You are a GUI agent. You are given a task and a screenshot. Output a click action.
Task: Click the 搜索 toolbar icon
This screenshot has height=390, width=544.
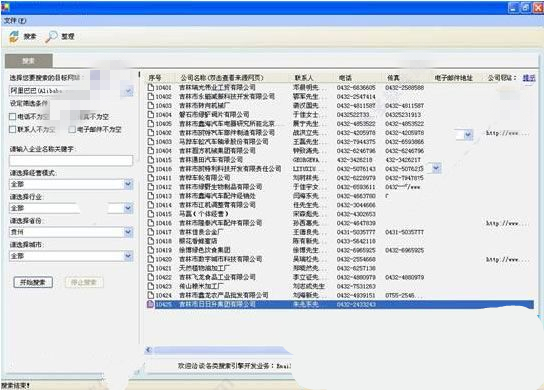(x=14, y=36)
